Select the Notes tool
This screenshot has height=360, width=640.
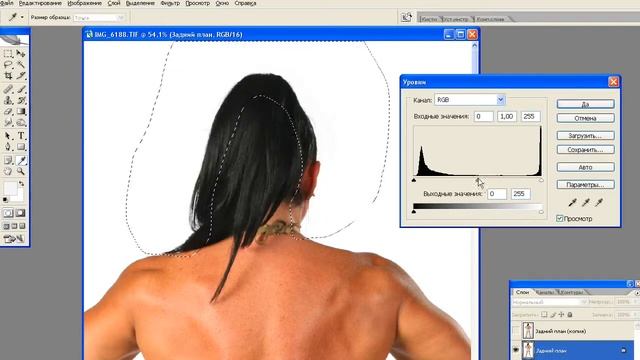click(x=8, y=160)
